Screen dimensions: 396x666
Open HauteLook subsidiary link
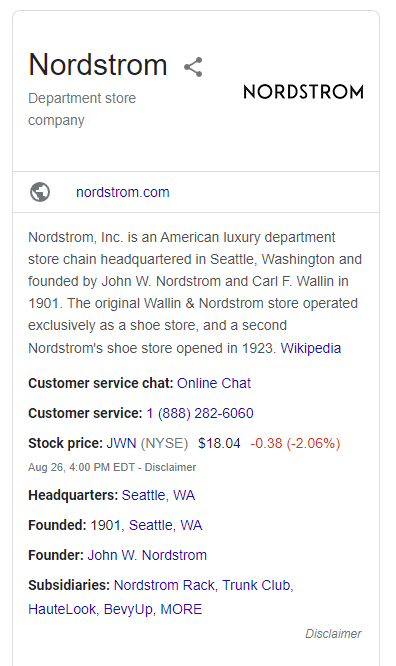pos(62,609)
